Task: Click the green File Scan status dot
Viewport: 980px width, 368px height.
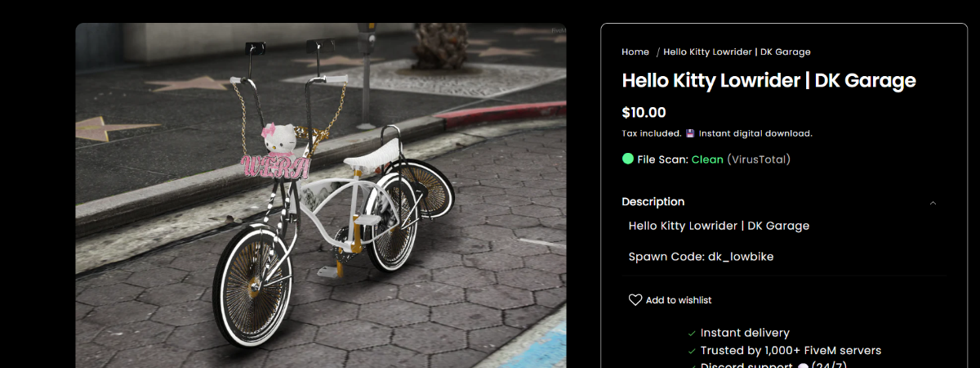Action: coord(628,159)
